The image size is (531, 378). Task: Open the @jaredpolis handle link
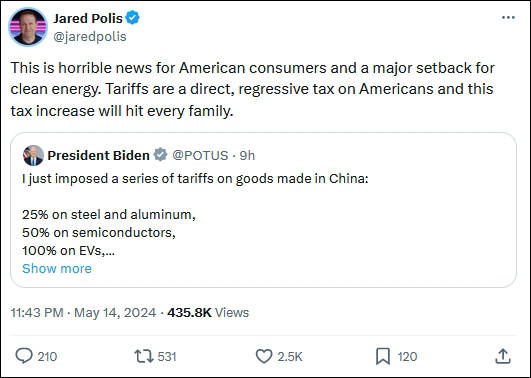90,36
